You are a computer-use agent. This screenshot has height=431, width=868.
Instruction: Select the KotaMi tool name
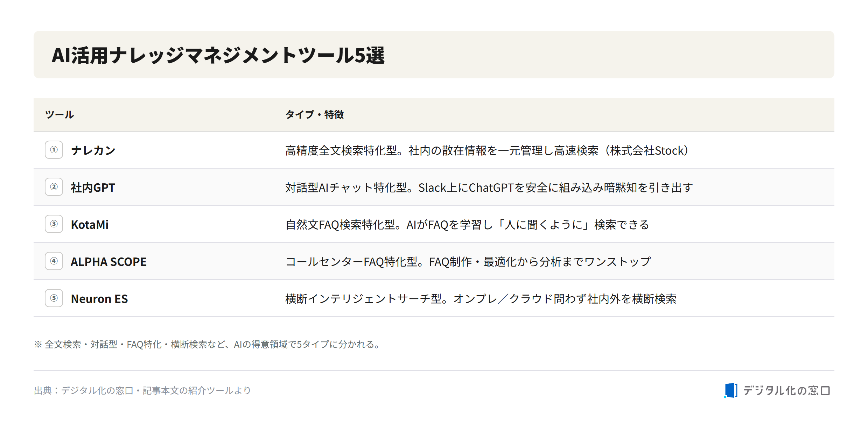[90, 225]
